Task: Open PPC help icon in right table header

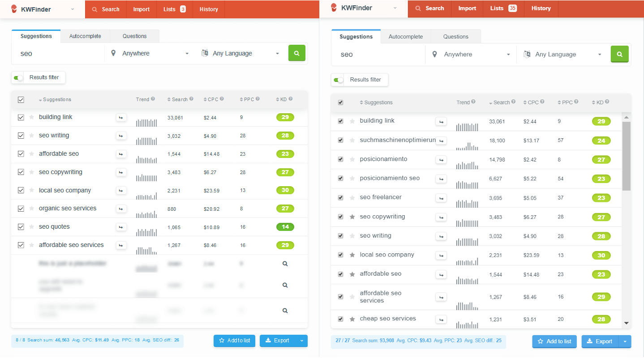Action: point(577,102)
